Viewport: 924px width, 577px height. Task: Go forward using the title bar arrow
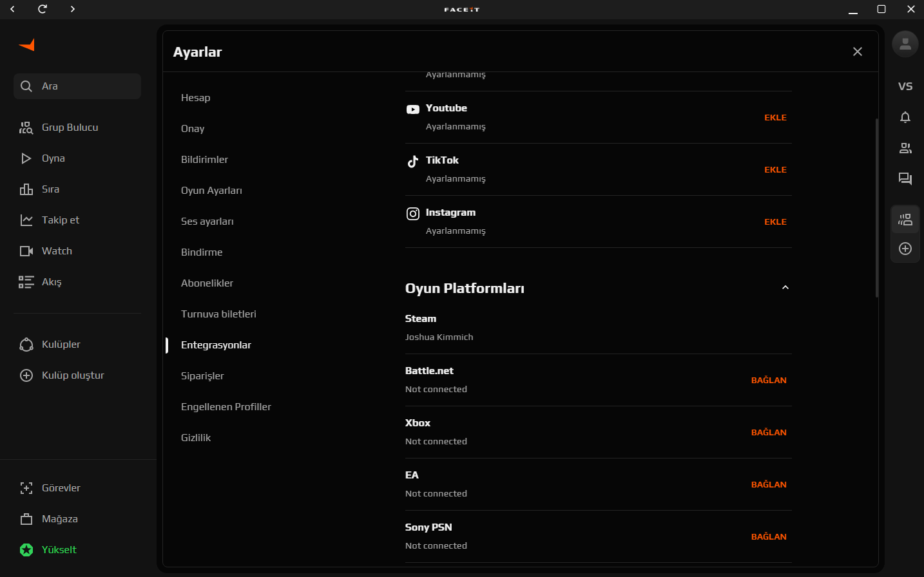73,9
